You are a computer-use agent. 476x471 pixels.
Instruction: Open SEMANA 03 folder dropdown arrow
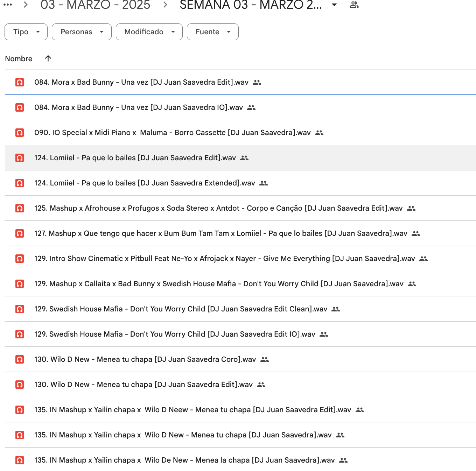(334, 5)
